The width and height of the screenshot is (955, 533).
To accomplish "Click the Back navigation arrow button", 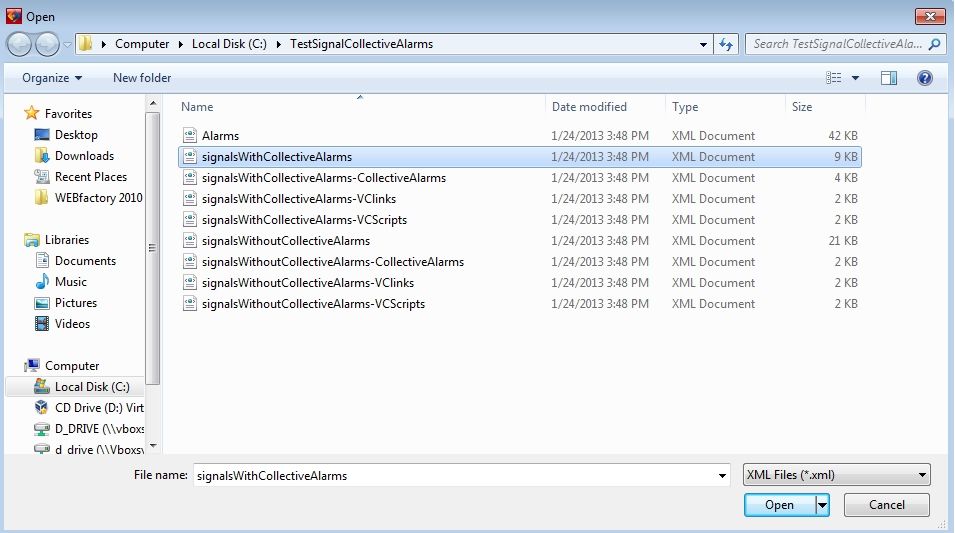I will tap(19, 44).
